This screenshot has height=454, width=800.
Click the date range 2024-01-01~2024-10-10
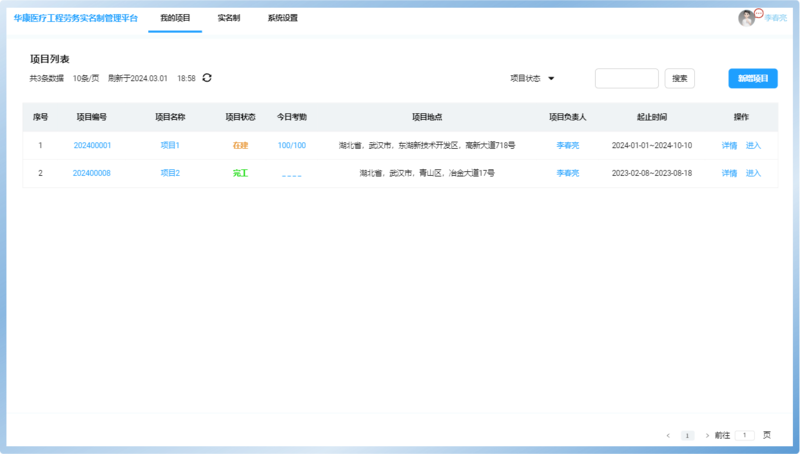[x=652, y=145]
